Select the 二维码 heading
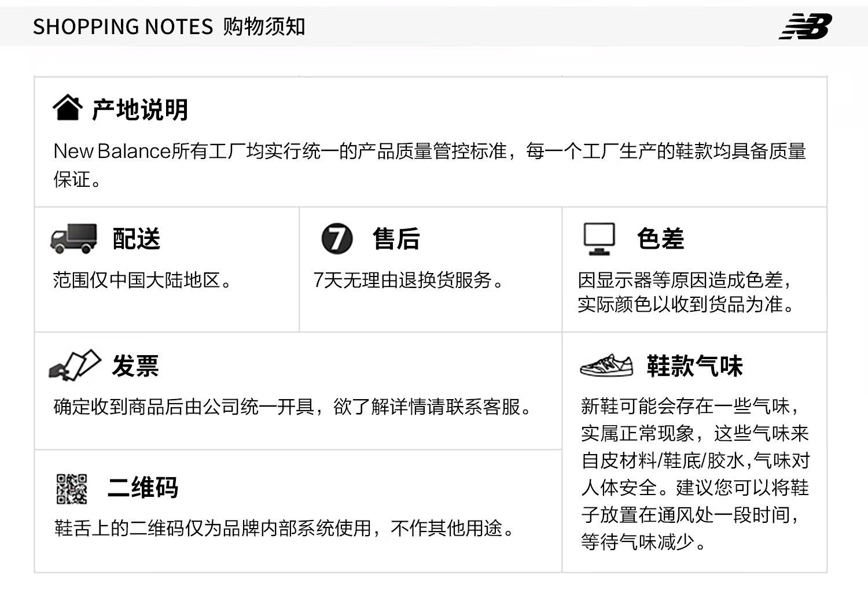This screenshot has height=605, width=868. [x=143, y=488]
